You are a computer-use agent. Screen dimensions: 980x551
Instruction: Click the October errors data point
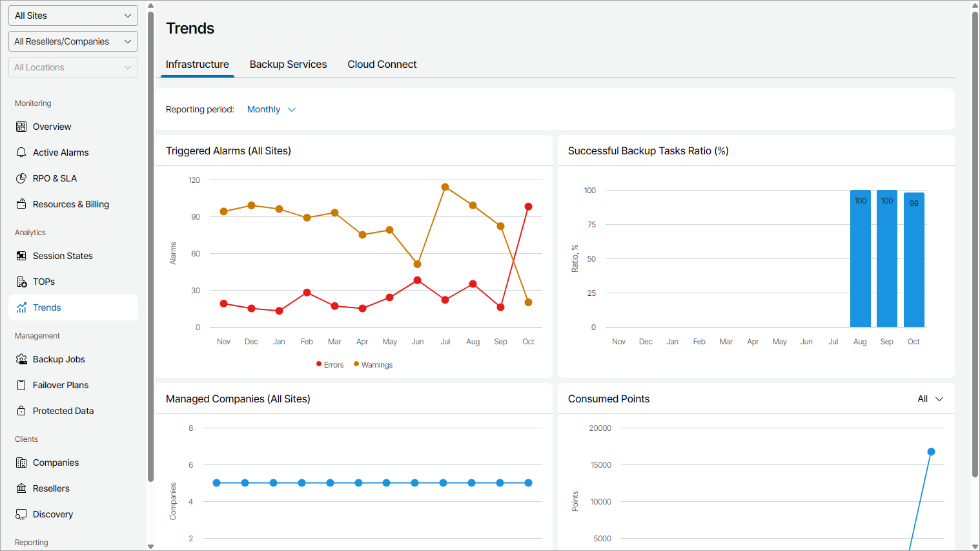tap(528, 207)
